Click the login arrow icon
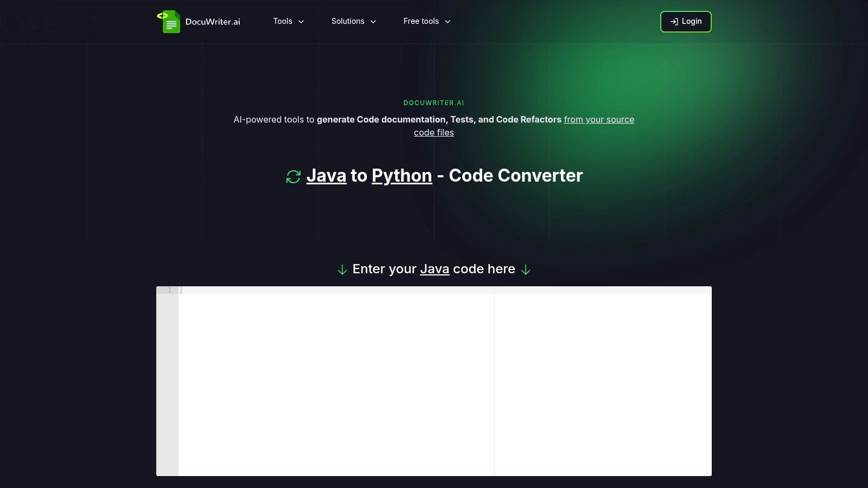The image size is (868, 488). [x=674, y=22]
